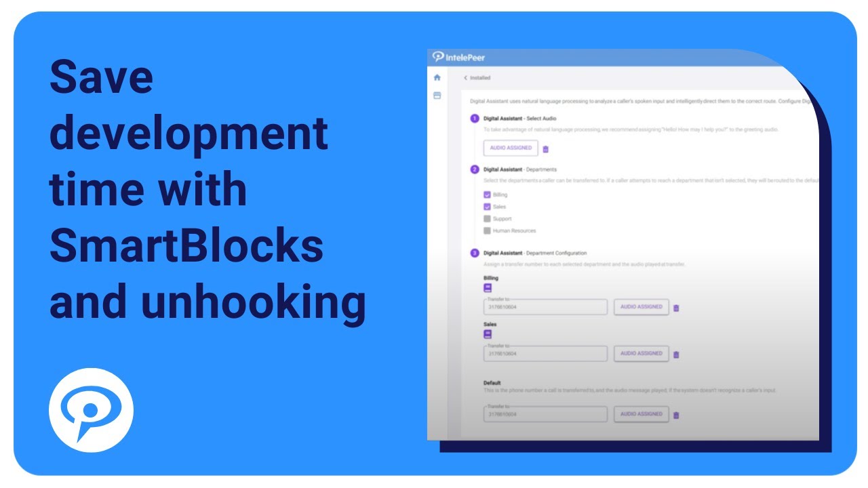Viewport: 868px width, 488px height.
Task: Open the marketplace icon below Home
Action: coord(437,96)
